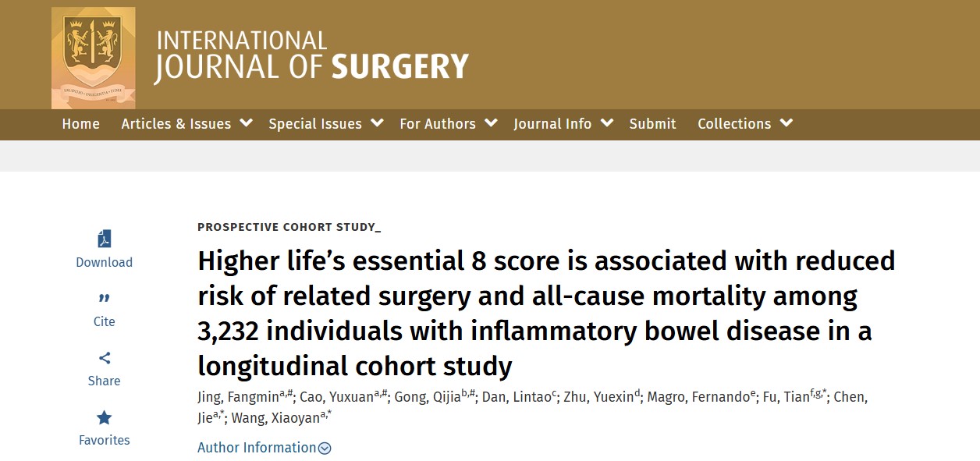Expand the Journal Info dropdown
Screen dimensions: 980x461
tap(607, 123)
